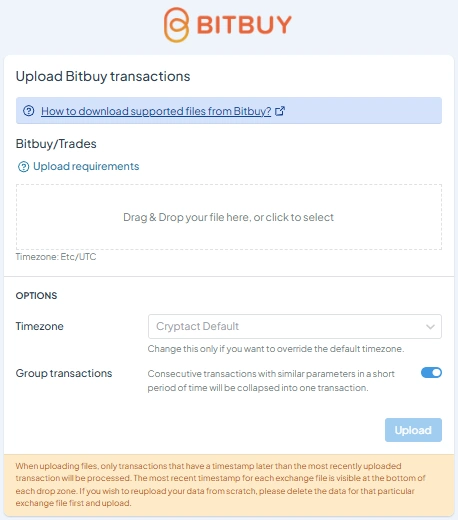Screen dimensions: 458x520
Task: Click the OPTIONS section header
Action: pos(36,296)
